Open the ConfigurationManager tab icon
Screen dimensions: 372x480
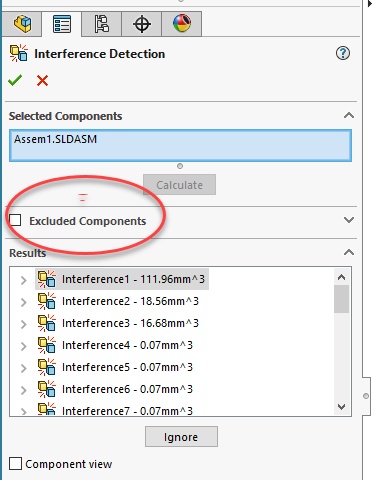102,24
